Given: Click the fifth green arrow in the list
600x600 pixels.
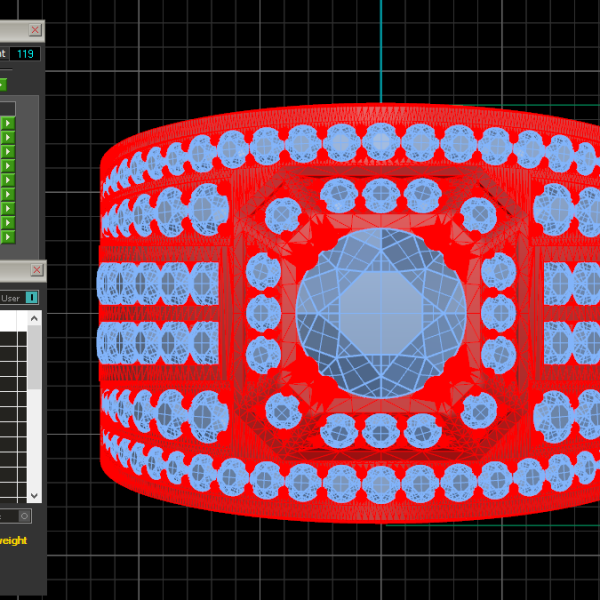Looking at the screenshot, I should (x=7, y=180).
